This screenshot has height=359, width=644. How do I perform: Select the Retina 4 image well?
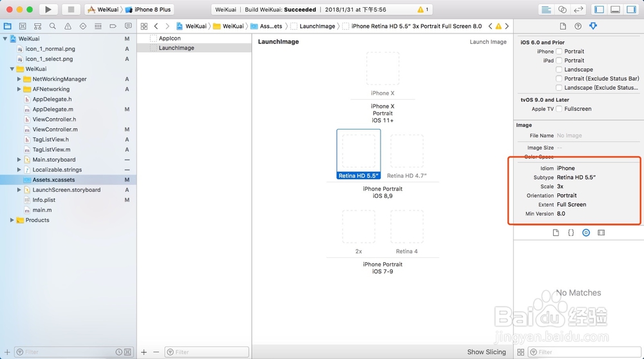pyautogui.click(x=406, y=227)
